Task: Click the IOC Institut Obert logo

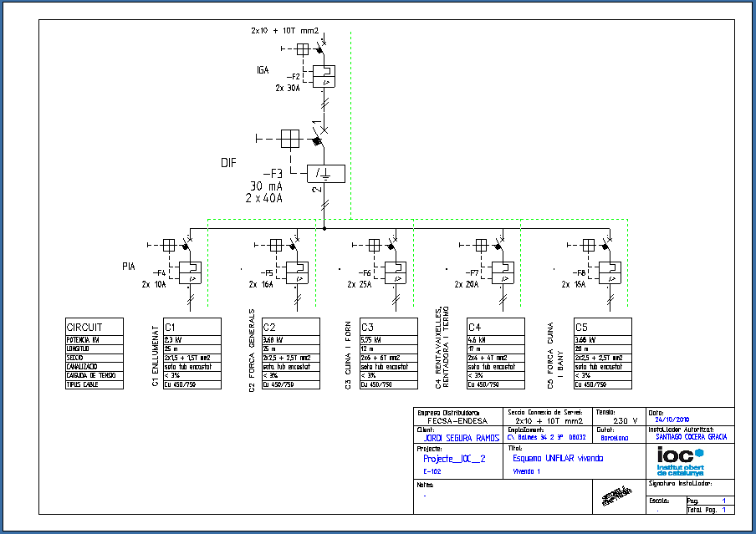Action: click(680, 460)
